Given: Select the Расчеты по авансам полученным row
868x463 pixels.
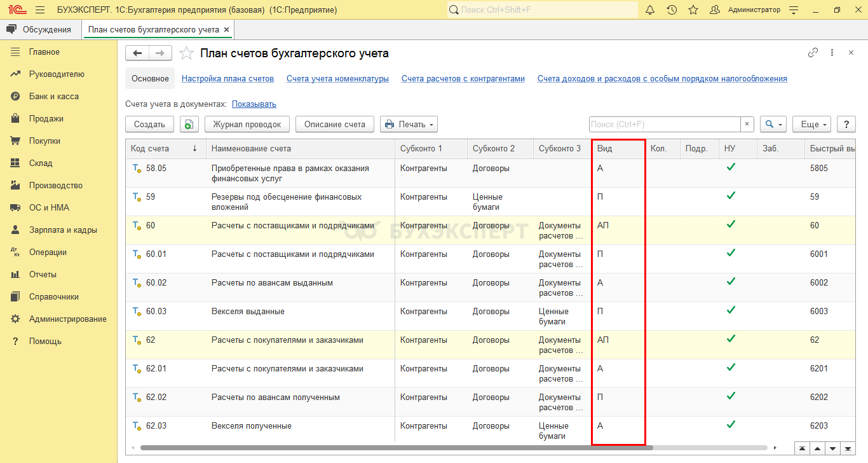Looking at the screenshot, I should (491, 402).
